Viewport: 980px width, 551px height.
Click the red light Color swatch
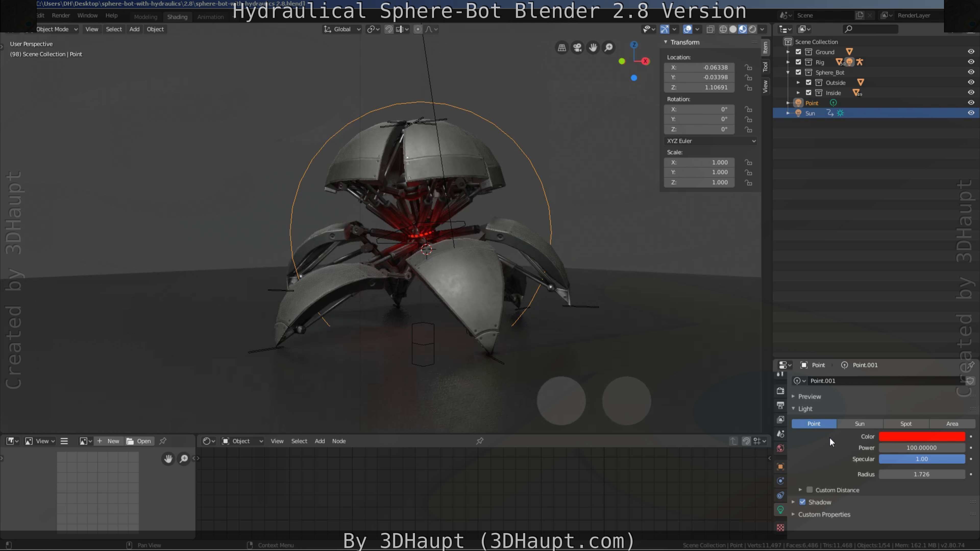click(922, 436)
